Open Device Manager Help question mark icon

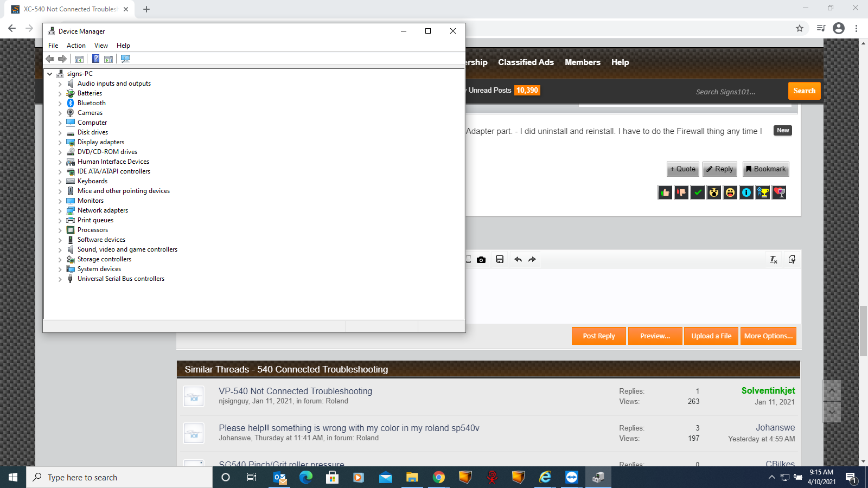click(95, 59)
